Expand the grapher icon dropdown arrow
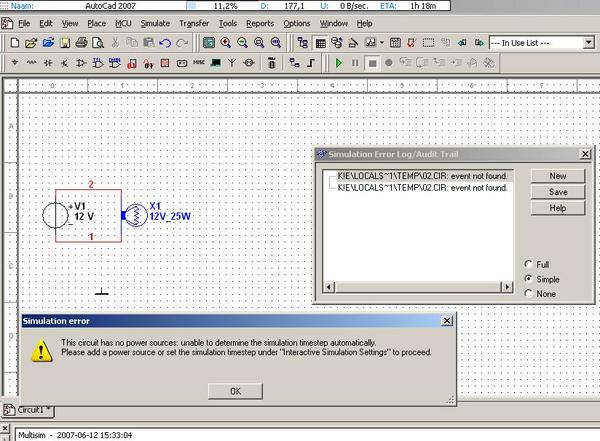The image size is (600, 441). click(x=381, y=43)
